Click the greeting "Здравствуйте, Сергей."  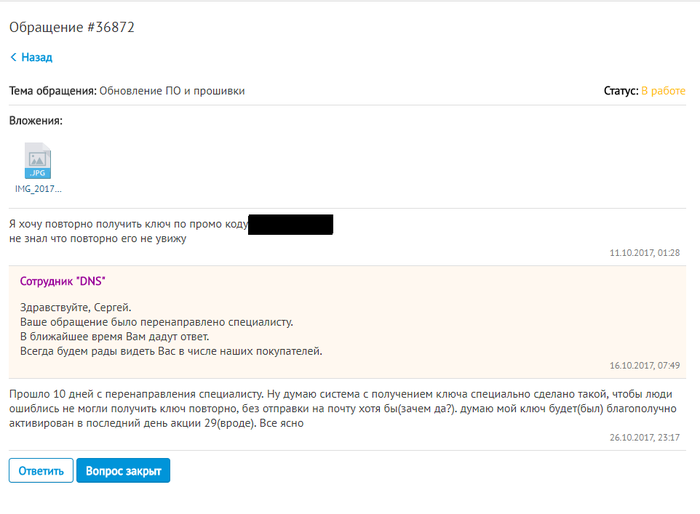coord(76,307)
